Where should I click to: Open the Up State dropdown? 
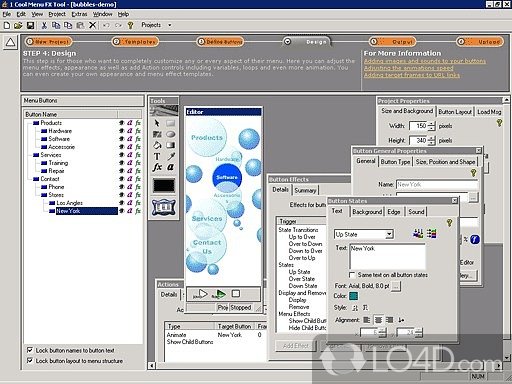[x=389, y=234]
